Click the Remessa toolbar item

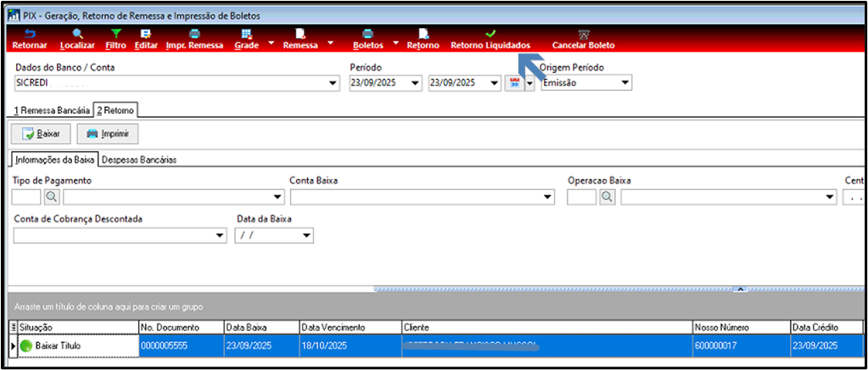tap(300, 39)
